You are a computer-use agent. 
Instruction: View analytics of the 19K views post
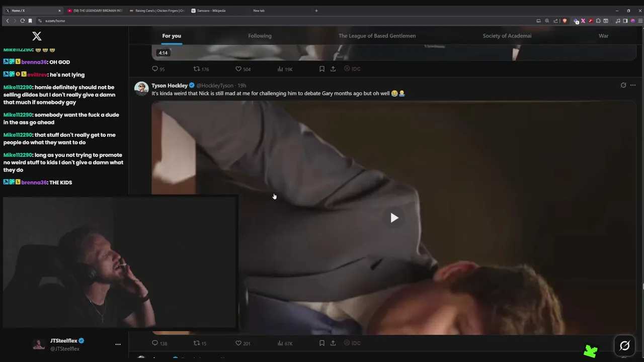[285, 69]
